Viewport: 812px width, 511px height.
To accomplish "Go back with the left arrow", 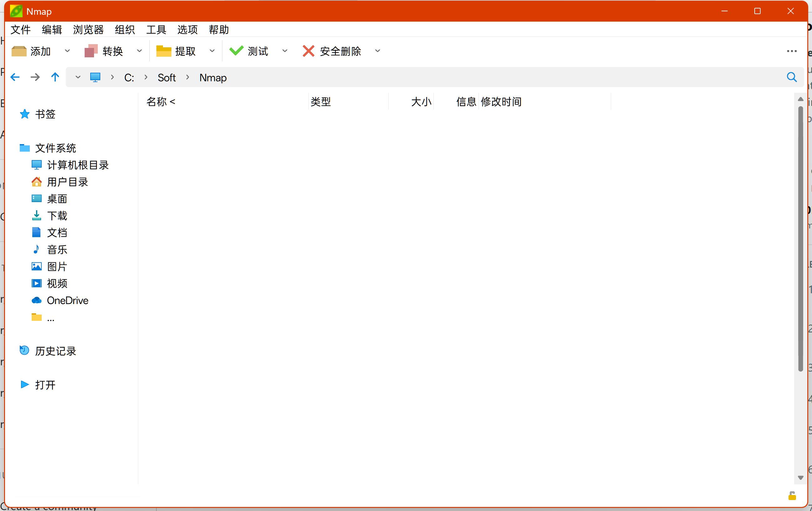I will tap(15, 77).
